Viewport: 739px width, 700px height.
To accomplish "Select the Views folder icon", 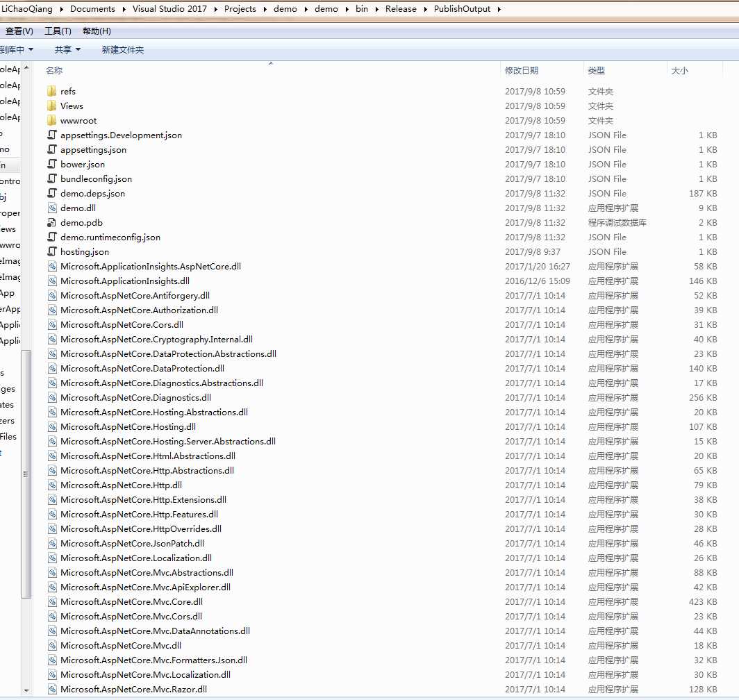I will point(52,106).
